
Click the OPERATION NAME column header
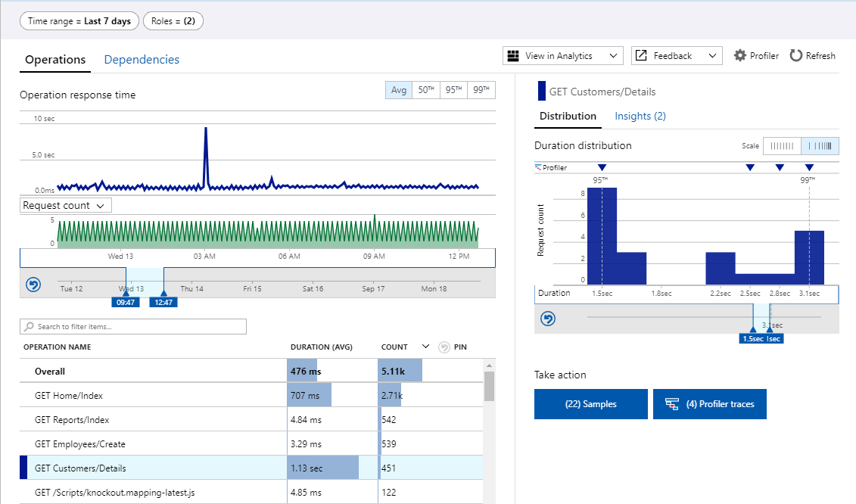(58, 347)
